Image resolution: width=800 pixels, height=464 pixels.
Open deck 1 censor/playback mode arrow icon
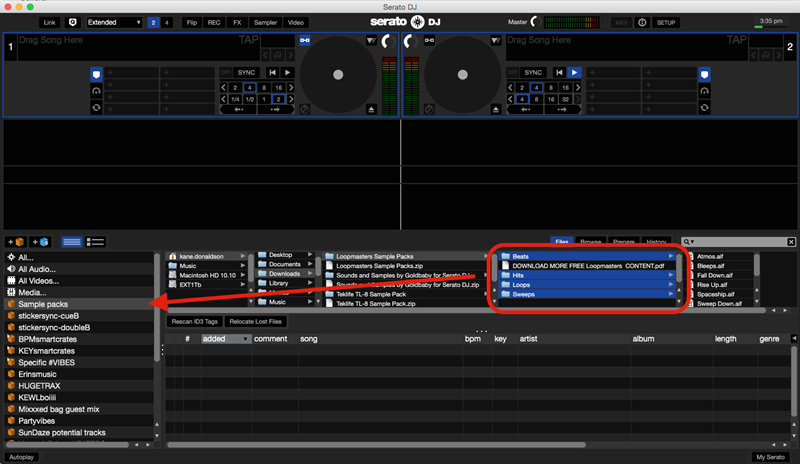371,40
